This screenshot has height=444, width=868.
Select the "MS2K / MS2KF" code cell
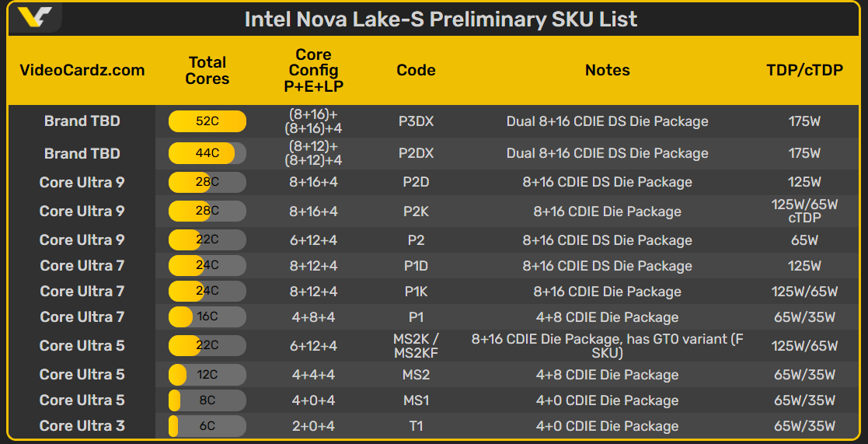pyautogui.click(x=416, y=345)
